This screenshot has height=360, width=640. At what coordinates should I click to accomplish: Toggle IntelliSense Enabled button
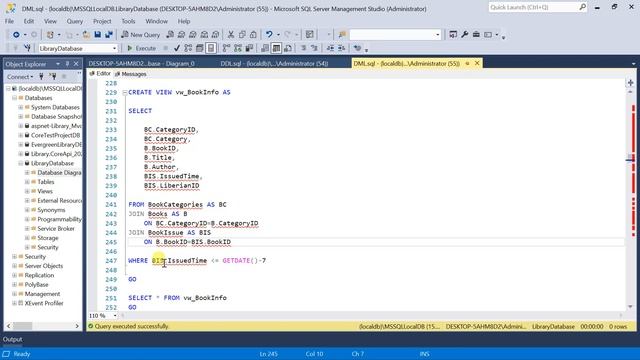tap(211, 48)
